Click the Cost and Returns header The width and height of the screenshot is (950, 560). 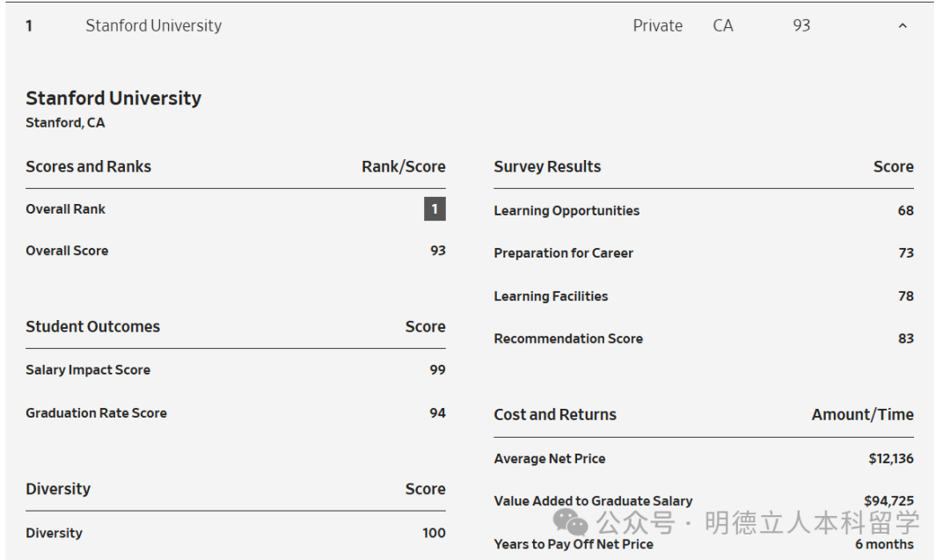555,415
